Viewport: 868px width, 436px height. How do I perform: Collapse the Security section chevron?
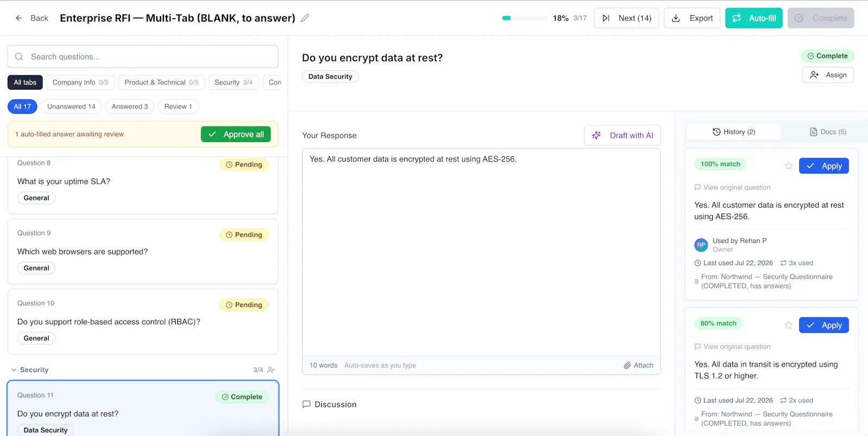14,370
